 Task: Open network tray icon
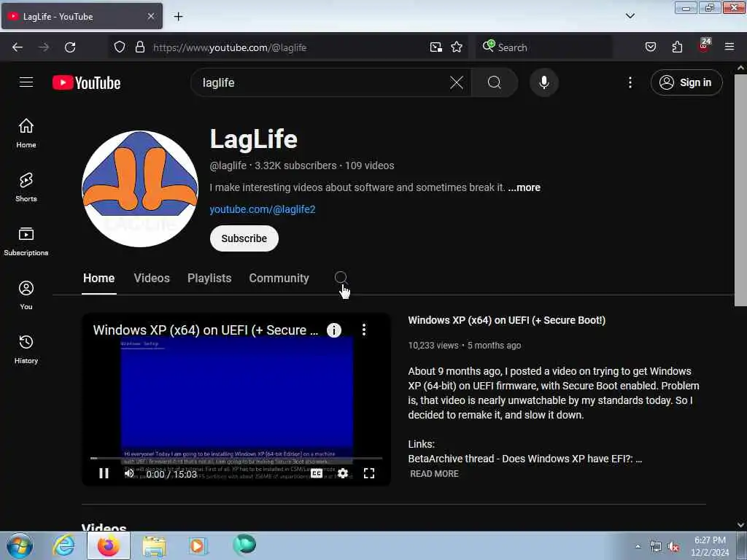(x=656, y=547)
